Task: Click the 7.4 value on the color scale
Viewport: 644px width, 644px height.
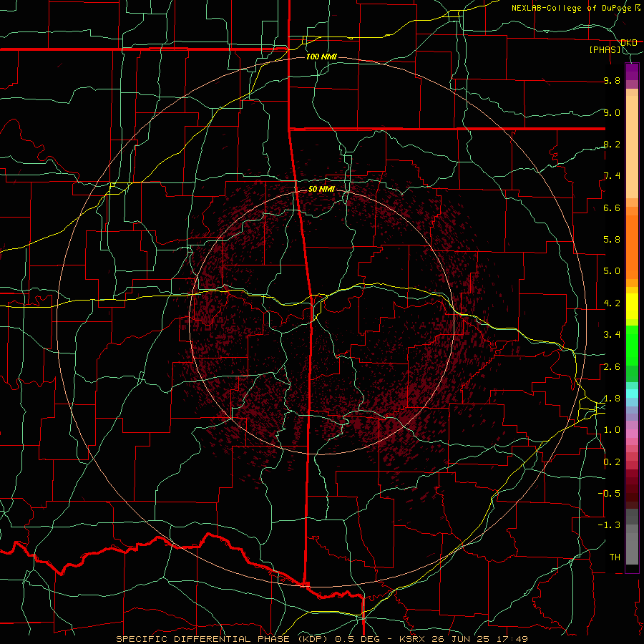Action: click(x=612, y=176)
